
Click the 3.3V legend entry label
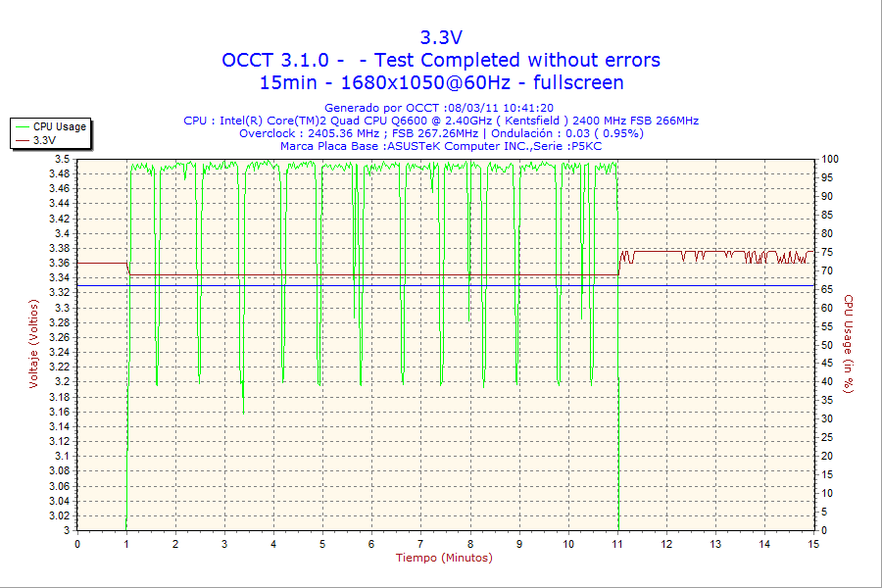click(44, 140)
